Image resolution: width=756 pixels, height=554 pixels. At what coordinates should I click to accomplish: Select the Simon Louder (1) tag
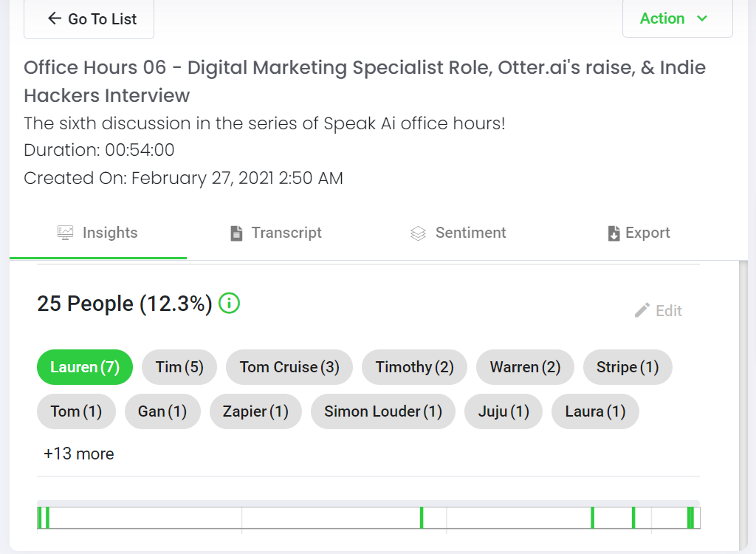(383, 411)
